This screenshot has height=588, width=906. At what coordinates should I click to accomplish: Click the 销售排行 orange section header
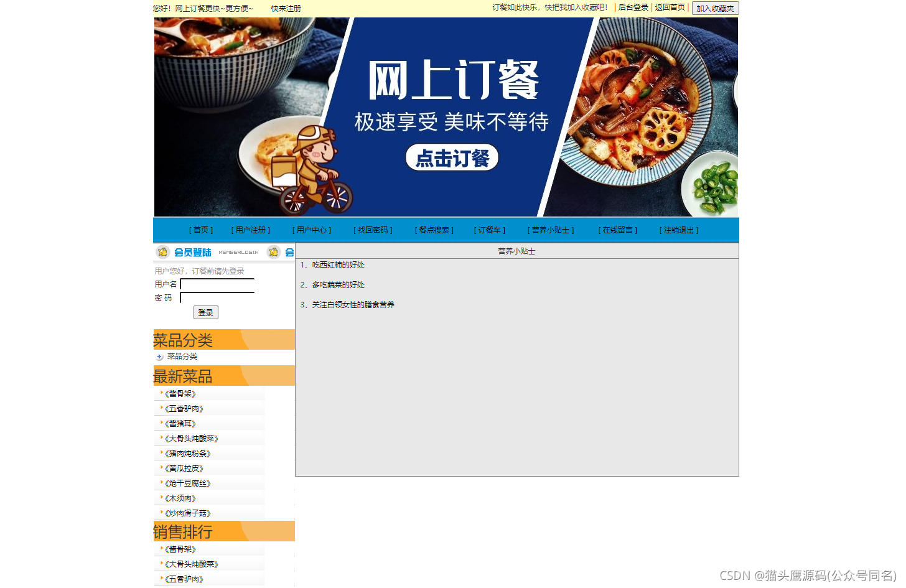point(224,531)
